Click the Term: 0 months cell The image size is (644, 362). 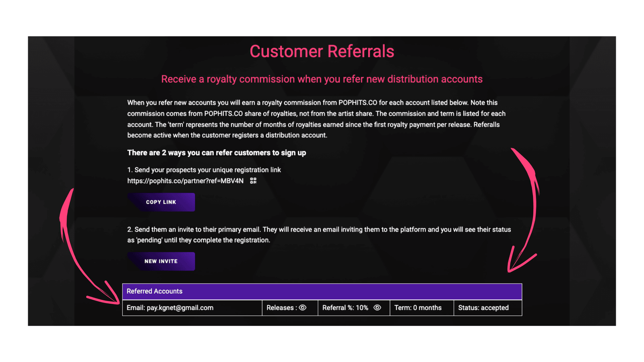pyautogui.click(x=422, y=308)
